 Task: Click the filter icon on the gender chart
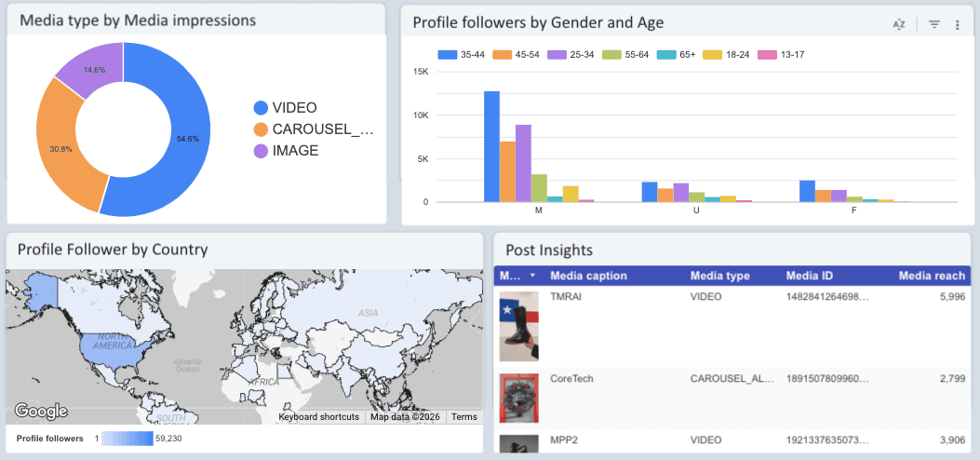point(934,25)
